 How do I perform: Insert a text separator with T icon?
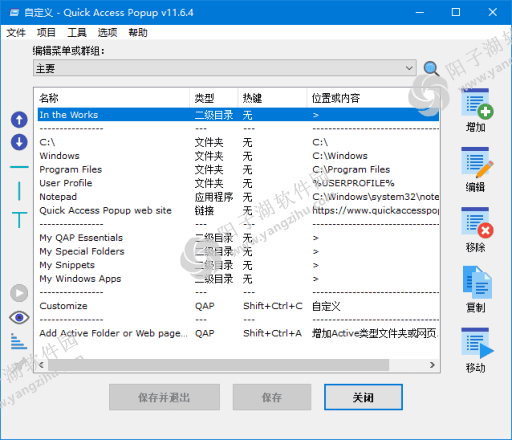point(19,220)
